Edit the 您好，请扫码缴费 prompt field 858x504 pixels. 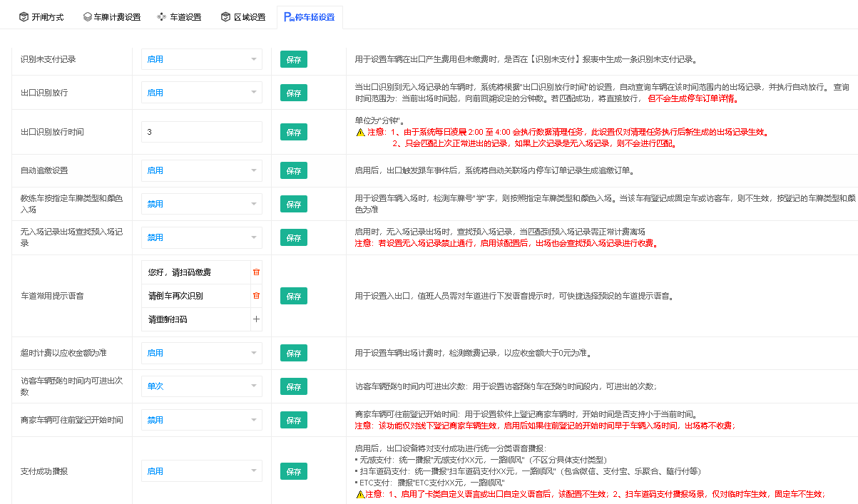(x=196, y=272)
